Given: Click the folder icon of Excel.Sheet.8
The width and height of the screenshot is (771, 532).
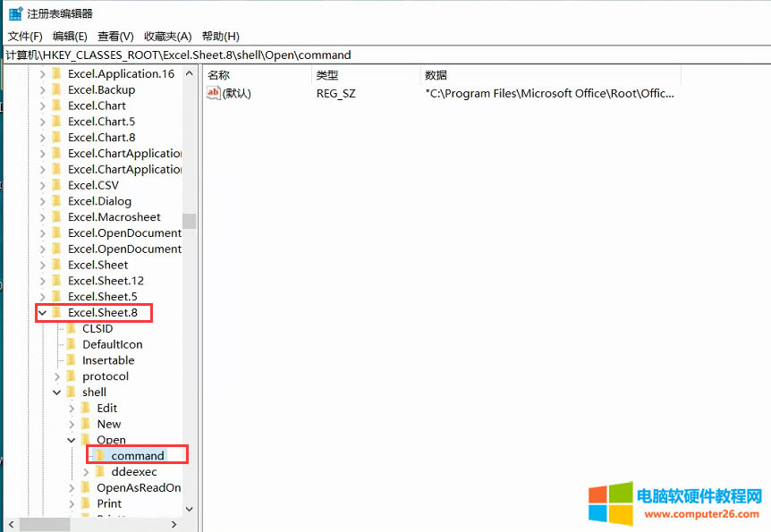Looking at the screenshot, I should (x=55, y=312).
